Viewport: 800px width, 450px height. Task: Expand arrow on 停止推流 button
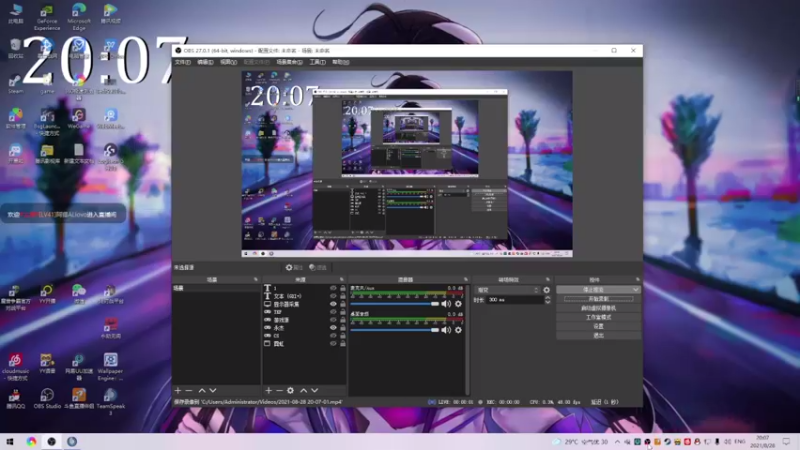point(636,290)
